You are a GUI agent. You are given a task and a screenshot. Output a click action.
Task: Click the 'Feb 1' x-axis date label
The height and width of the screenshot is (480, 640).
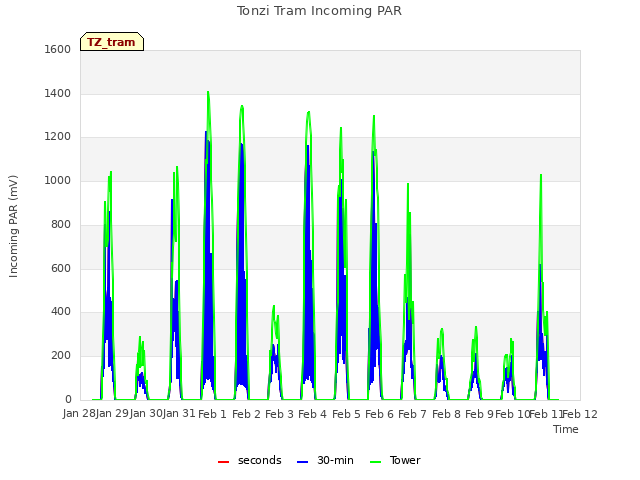212,414
